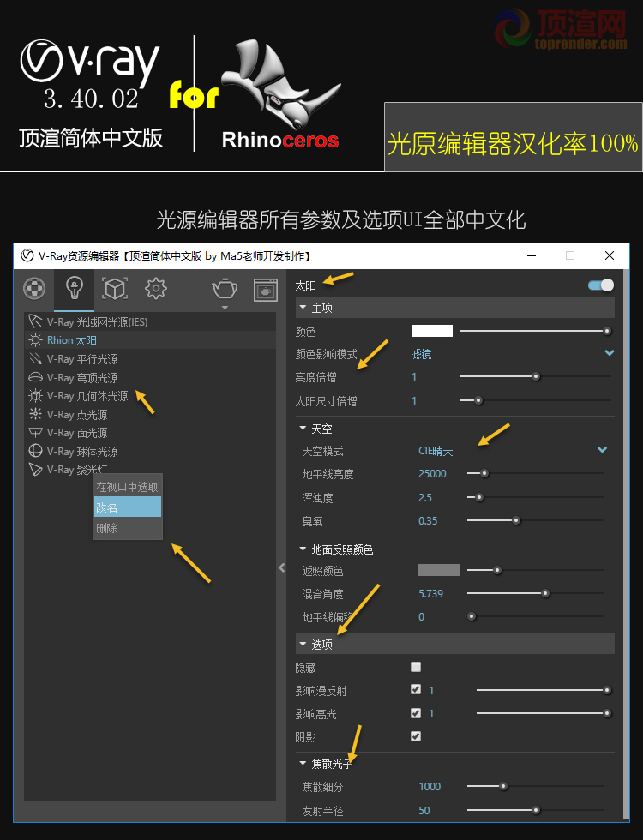This screenshot has height=840, width=643.
Task: Click the arrow below the teapot icon
Action: (225, 308)
